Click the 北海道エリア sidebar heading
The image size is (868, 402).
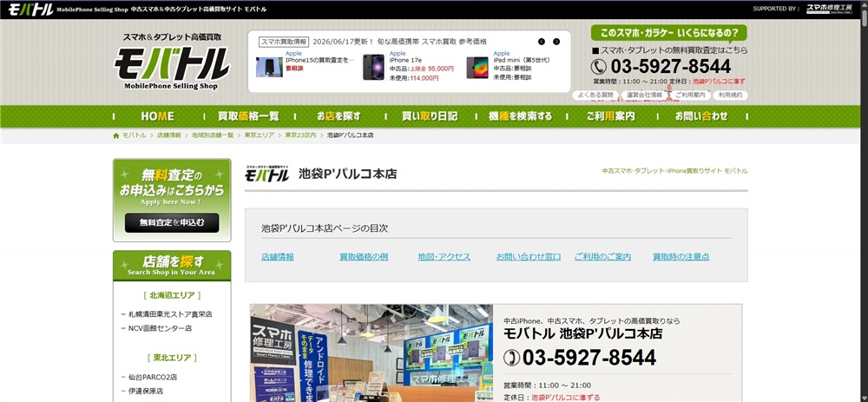pos(172,296)
